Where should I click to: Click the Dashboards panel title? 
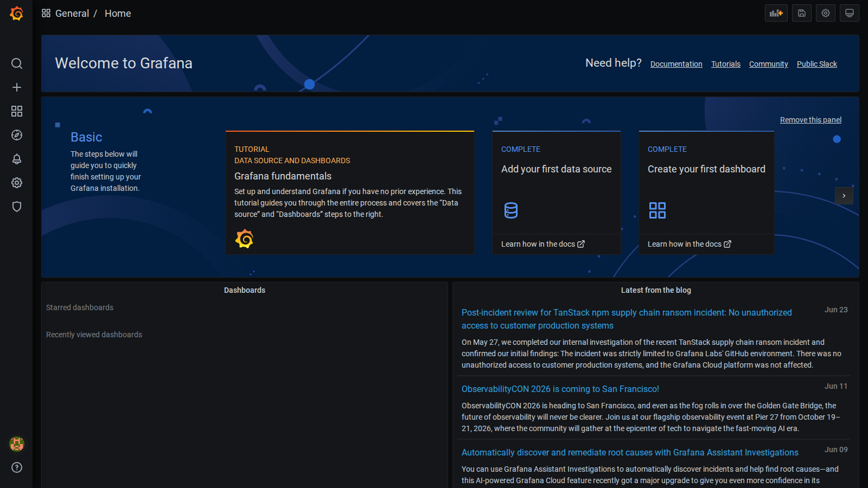click(x=245, y=290)
